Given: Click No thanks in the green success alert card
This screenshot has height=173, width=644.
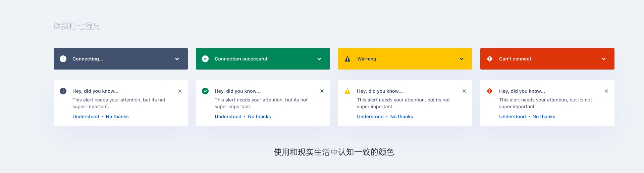Looking at the screenshot, I should [x=259, y=117].
